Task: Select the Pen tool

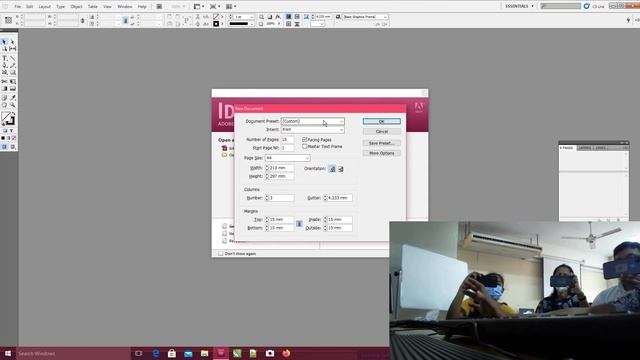Action: pos(4,65)
